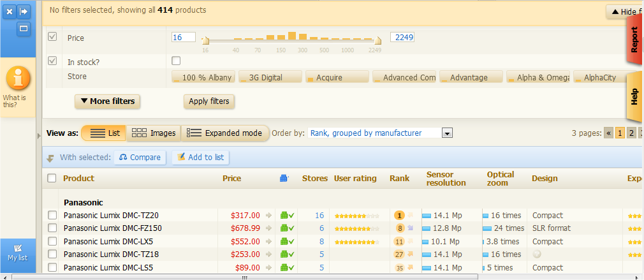The height and width of the screenshot is (280, 644).
Task: Collapse filters with Hide button
Action: tap(625, 12)
